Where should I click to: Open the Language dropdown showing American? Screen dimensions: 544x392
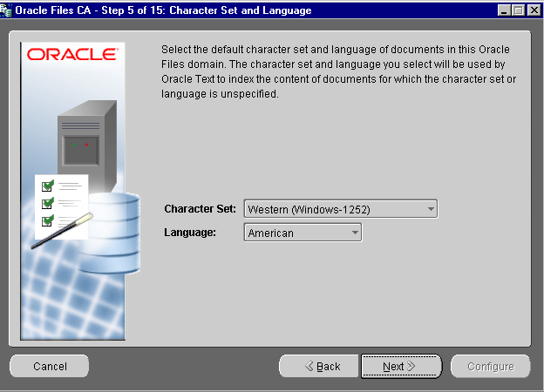(x=303, y=233)
